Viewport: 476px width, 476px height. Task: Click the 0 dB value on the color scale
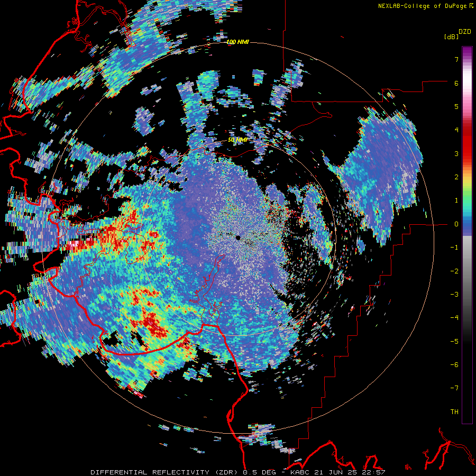click(456, 224)
